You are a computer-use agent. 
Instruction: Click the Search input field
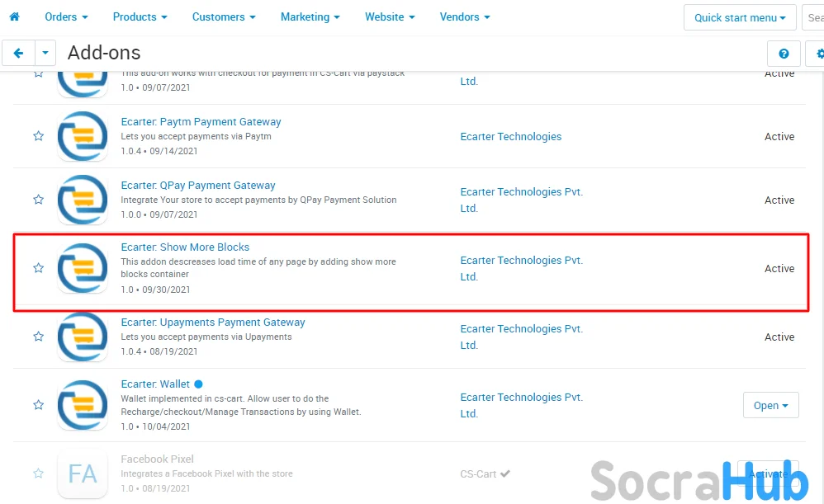(814, 17)
